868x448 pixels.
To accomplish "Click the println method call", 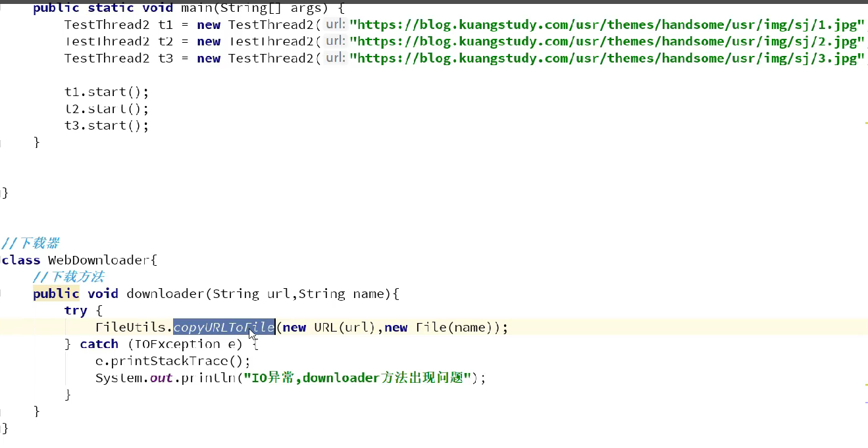I will [209, 378].
